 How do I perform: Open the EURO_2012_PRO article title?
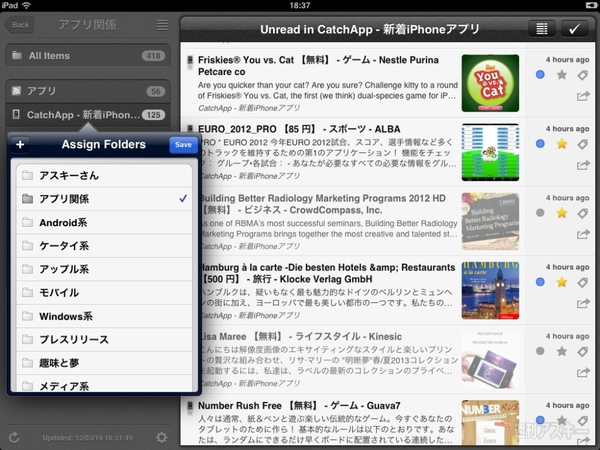tap(299, 129)
